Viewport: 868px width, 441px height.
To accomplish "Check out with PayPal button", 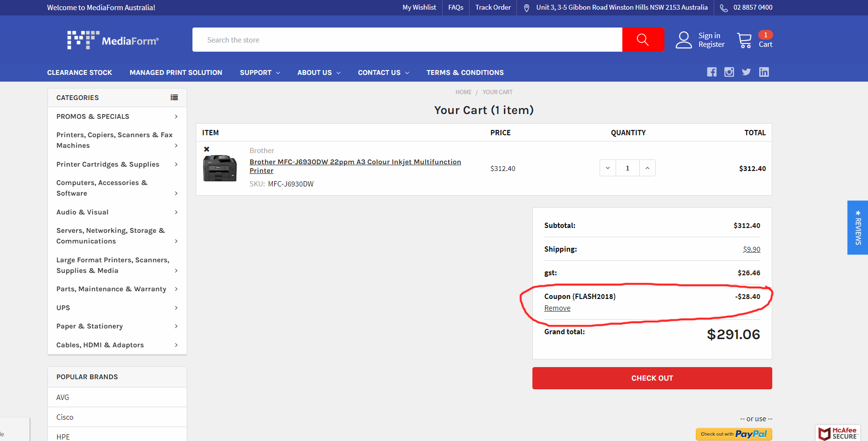I will tap(734, 434).
